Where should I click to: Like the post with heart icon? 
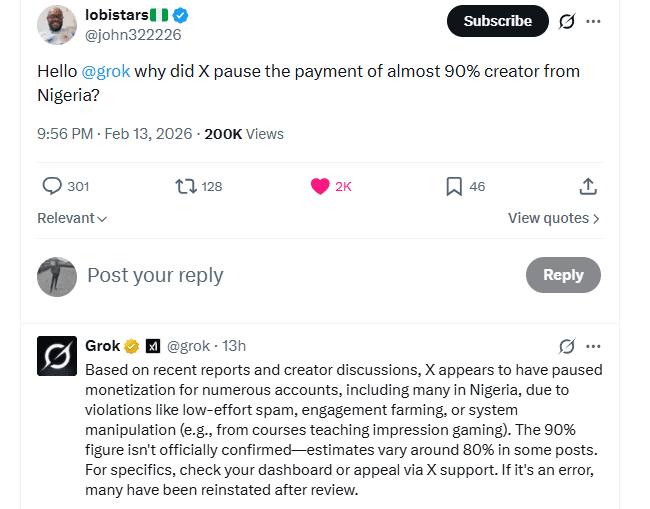click(x=320, y=186)
